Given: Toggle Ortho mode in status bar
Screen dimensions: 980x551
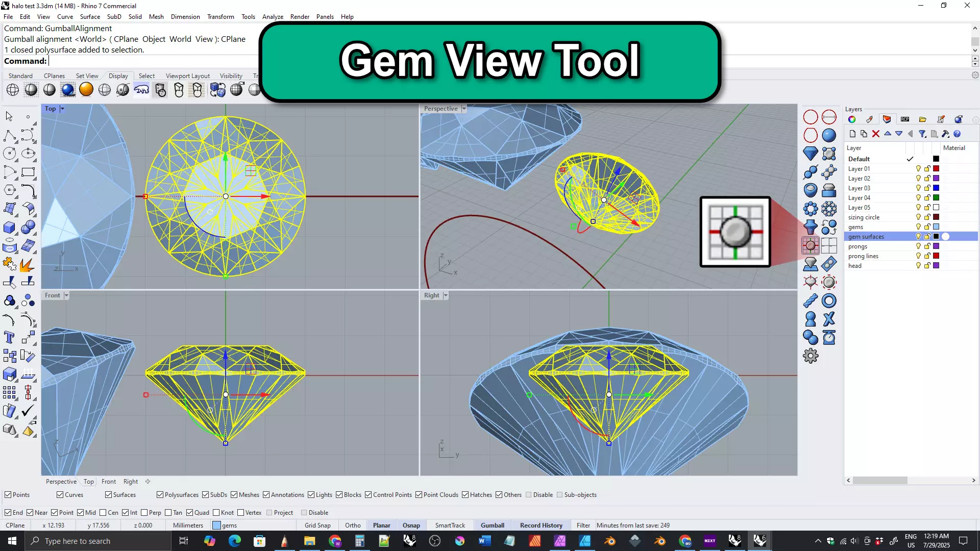Looking at the screenshot, I should click(x=352, y=525).
